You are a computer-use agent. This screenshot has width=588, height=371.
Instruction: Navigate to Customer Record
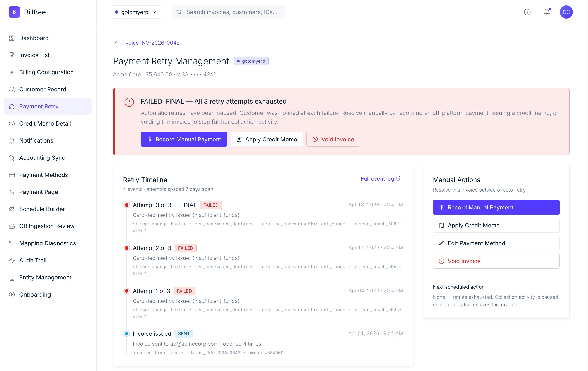48,89
